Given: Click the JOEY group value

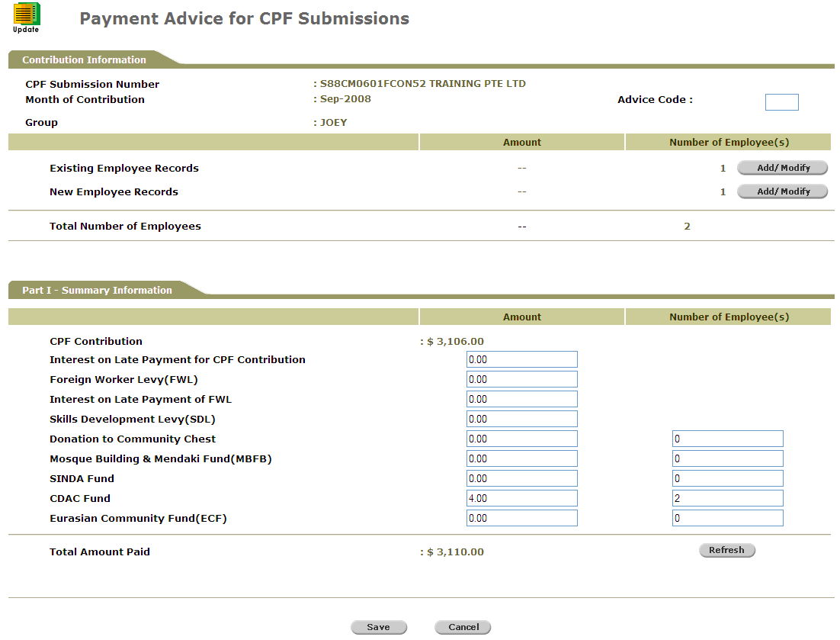Looking at the screenshot, I should [333, 122].
